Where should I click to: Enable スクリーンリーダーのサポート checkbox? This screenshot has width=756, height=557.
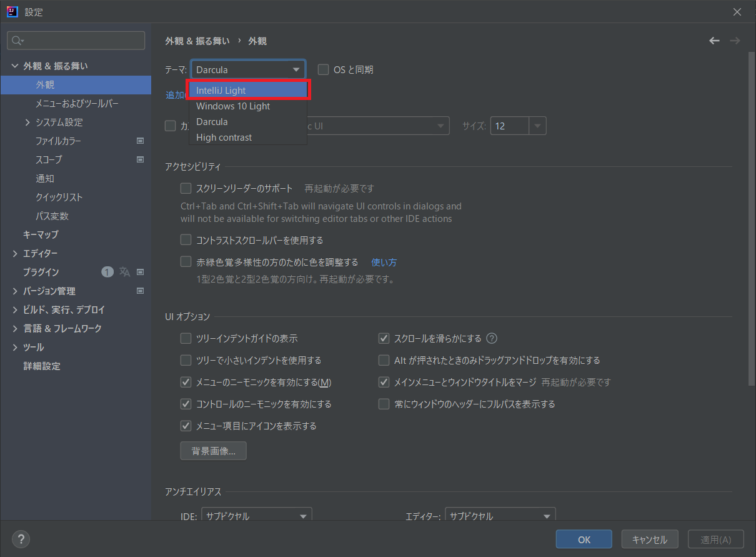coord(186,188)
